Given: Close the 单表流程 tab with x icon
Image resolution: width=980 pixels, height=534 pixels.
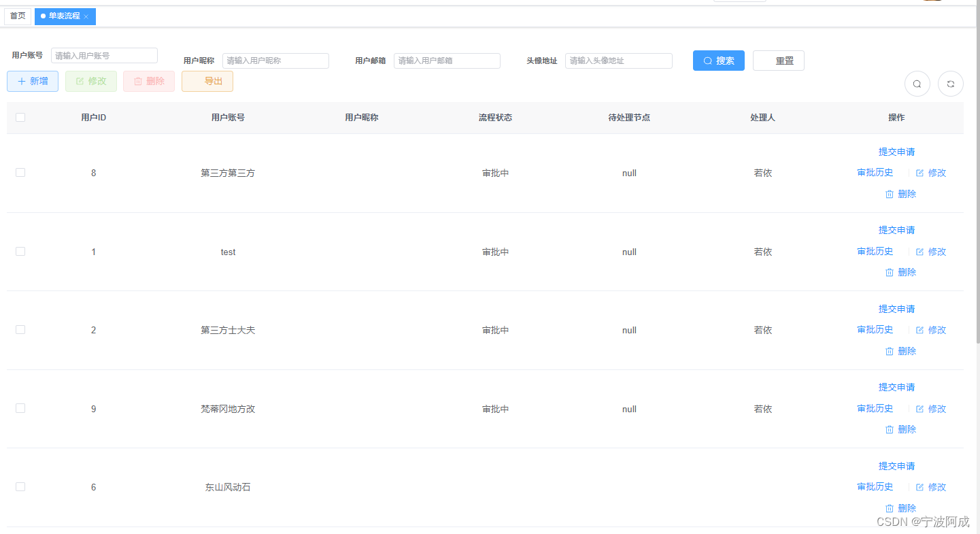Looking at the screenshot, I should [86, 16].
